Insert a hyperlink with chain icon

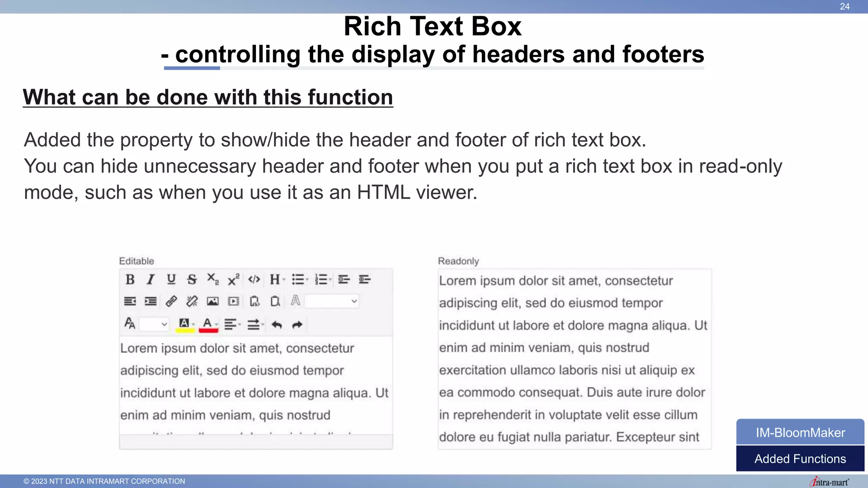[171, 302]
